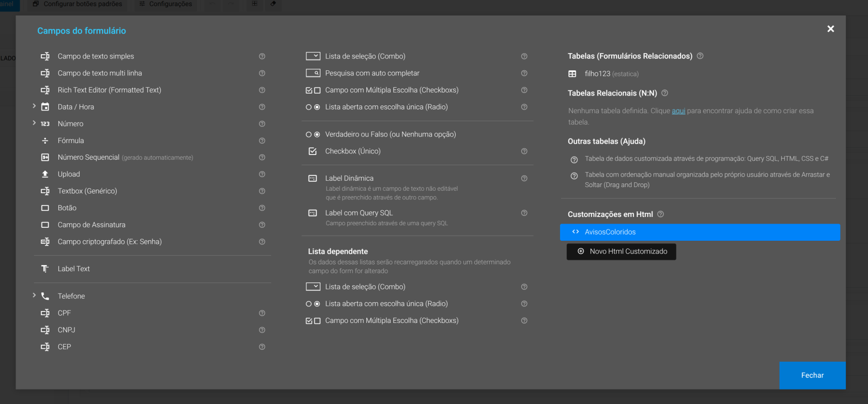Add Checkbox (Único) field

(x=352, y=151)
